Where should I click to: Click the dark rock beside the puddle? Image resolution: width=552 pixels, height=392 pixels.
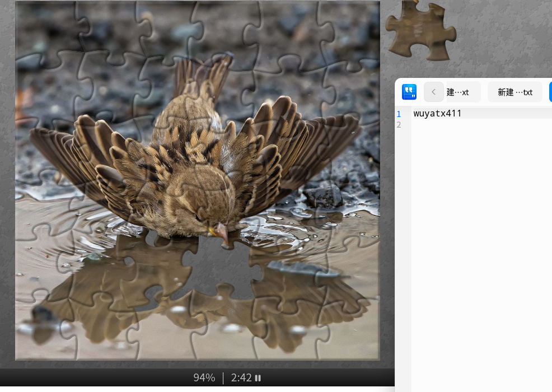click(x=324, y=196)
